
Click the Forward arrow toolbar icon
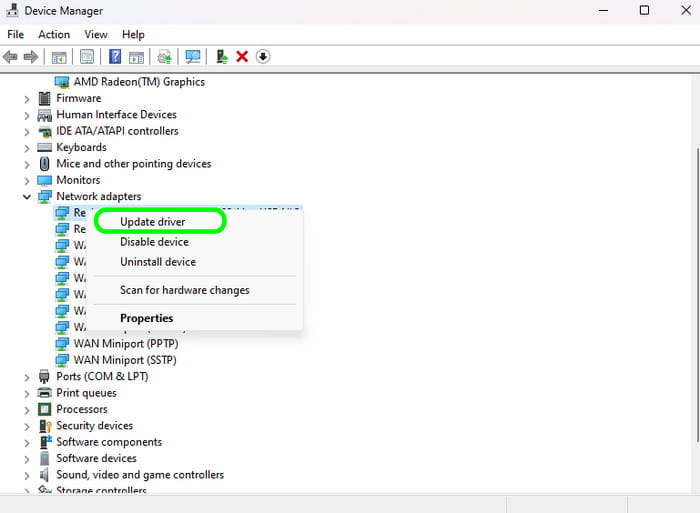click(30, 57)
